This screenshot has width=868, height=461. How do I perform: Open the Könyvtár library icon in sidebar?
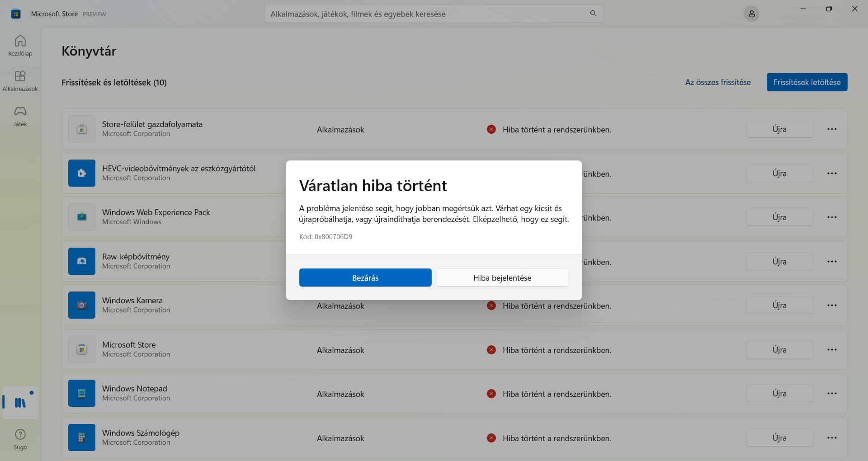click(x=20, y=402)
